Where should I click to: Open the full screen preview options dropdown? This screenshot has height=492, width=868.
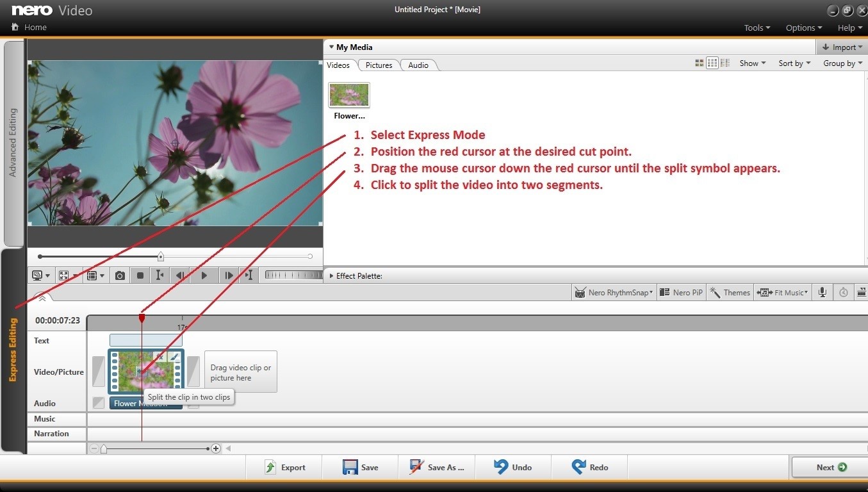click(68, 275)
